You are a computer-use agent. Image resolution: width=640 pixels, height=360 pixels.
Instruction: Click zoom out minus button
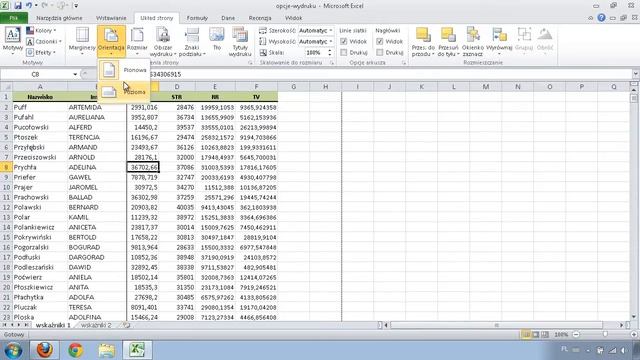tap(576, 335)
